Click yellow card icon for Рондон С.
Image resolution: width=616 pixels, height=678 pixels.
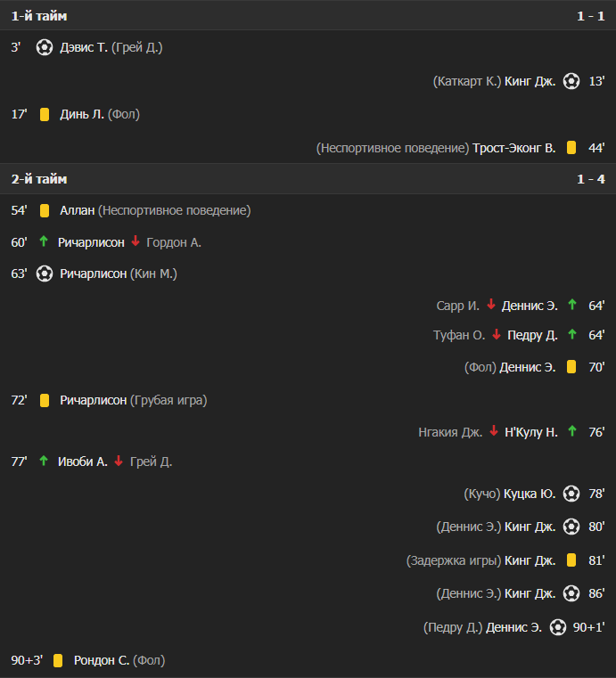pos(58,660)
